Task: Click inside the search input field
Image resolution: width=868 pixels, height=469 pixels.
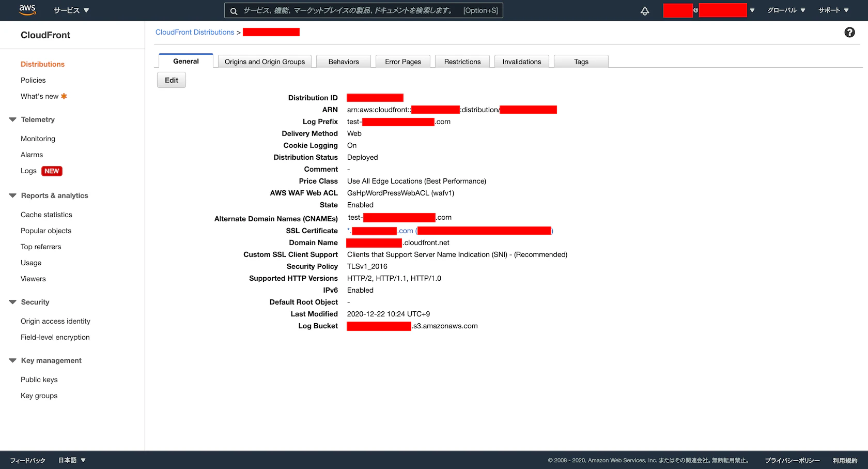Action: [362, 10]
